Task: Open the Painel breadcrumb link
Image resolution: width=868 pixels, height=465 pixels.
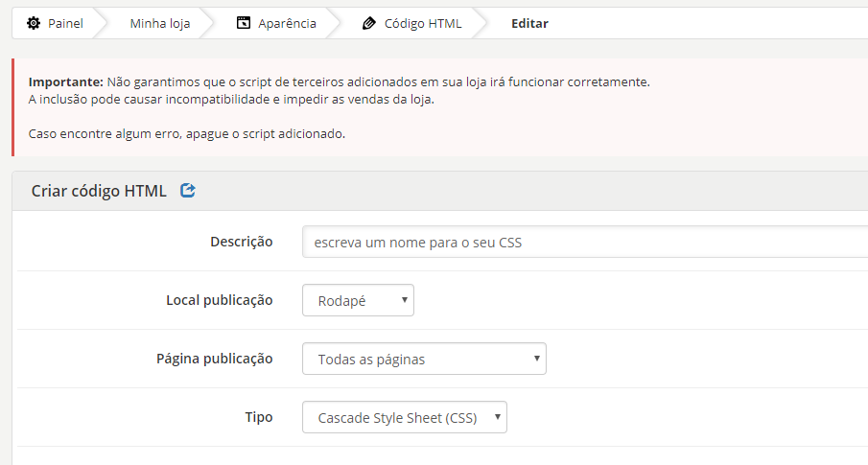Action: (x=65, y=23)
